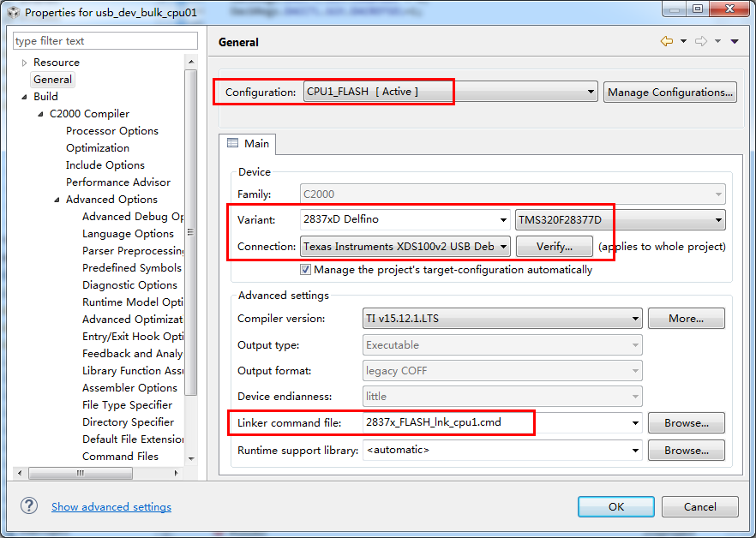Click tree horizontal scrollbar left arrow
756x538 pixels.
19,473
